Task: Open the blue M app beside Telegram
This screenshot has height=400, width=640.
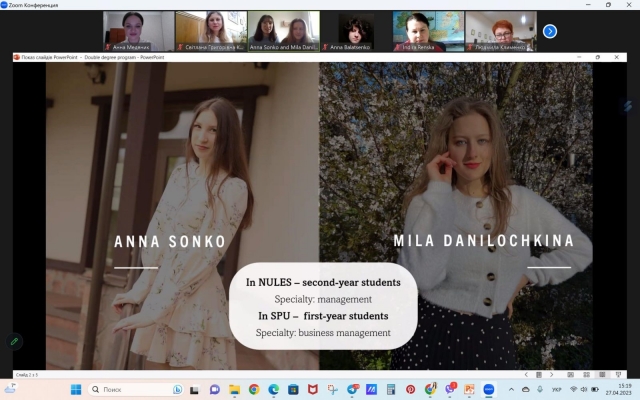Action: coord(371,389)
